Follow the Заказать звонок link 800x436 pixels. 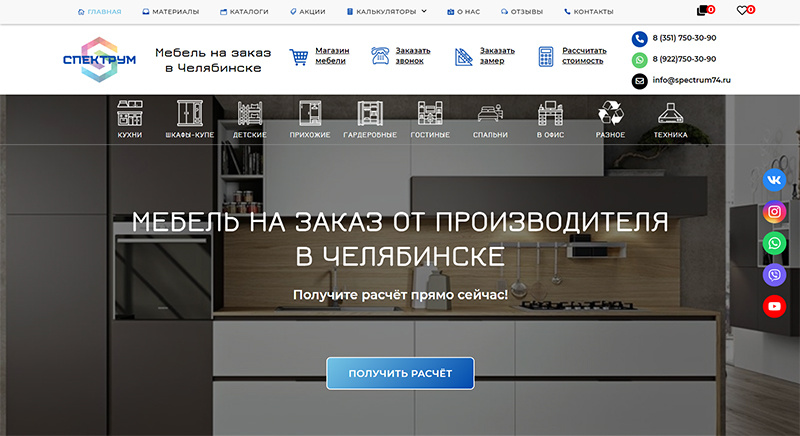(413, 56)
